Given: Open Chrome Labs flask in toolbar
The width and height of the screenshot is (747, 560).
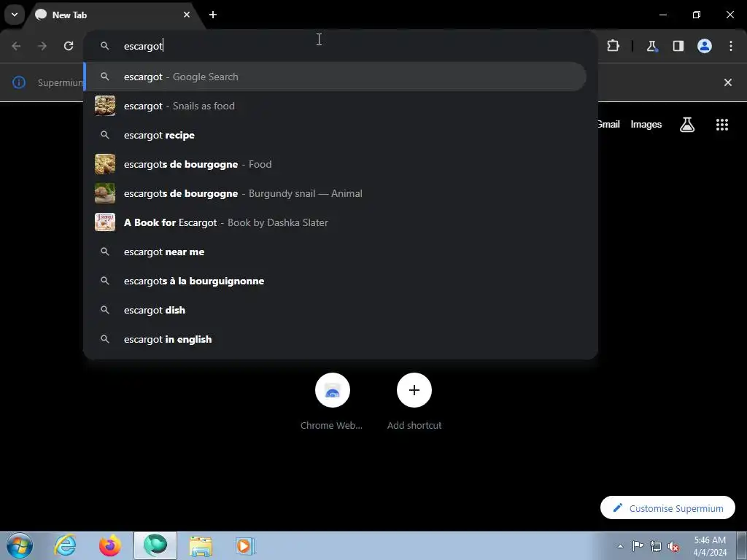Looking at the screenshot, I should pyautogui.click(x=651, y=46).
